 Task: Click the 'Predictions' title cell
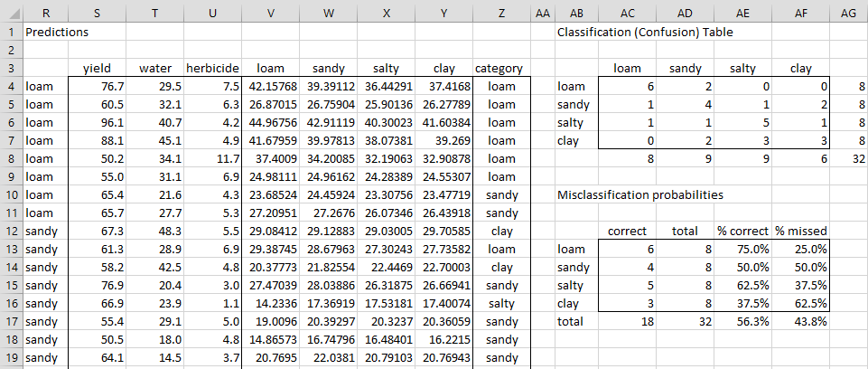pos(45,33)
